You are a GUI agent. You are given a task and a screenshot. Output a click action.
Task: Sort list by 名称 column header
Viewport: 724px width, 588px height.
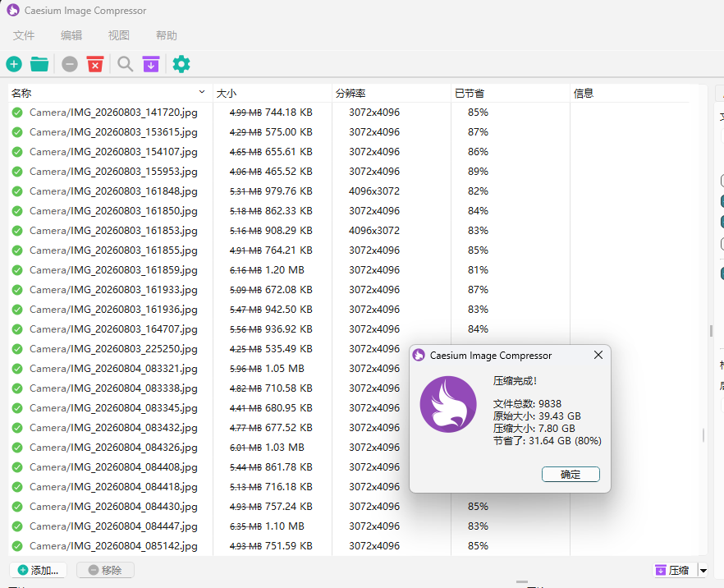110,94
